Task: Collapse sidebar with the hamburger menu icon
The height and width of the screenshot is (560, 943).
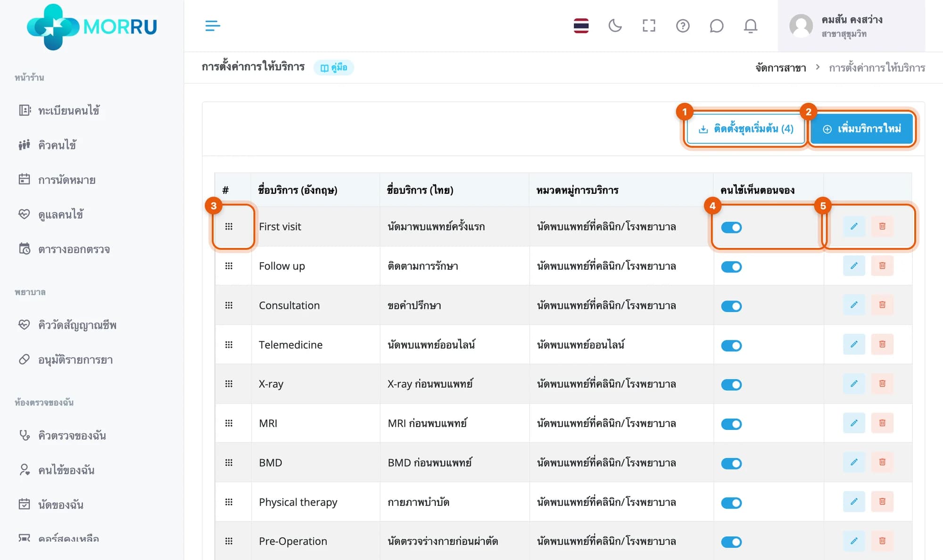Action: coord(213,25)
